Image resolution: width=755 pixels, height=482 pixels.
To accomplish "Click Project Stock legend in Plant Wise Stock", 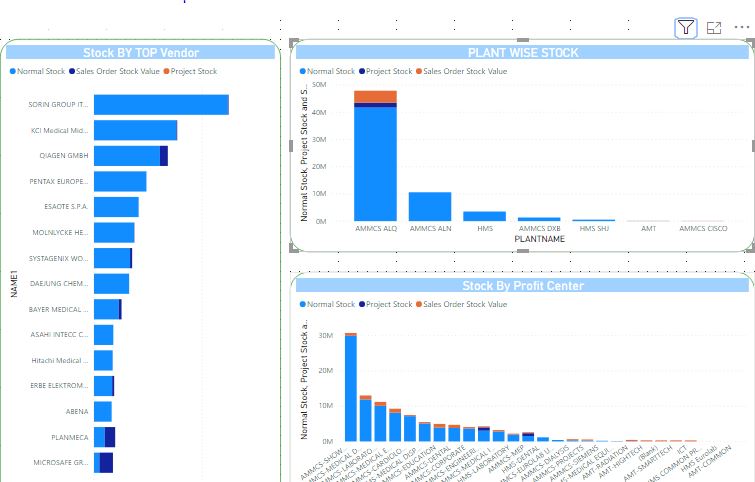I will (386, 71).
